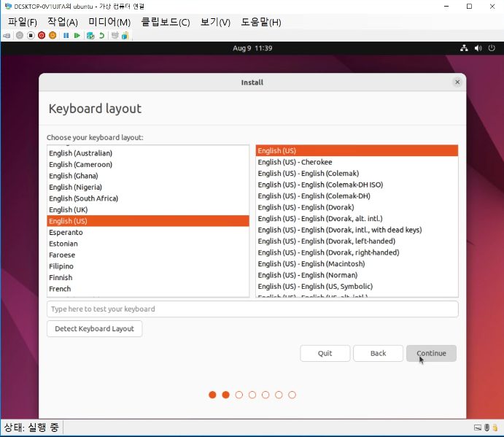Select English (Colemak-DH ISO) variant
This screenshot has width=504, height=437.
(x=357, y=185)
